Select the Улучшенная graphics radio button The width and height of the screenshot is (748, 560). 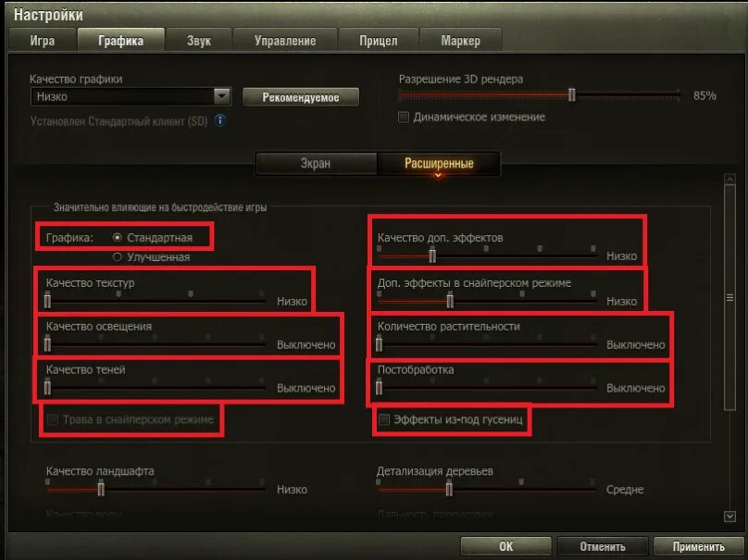click(118, 257)
